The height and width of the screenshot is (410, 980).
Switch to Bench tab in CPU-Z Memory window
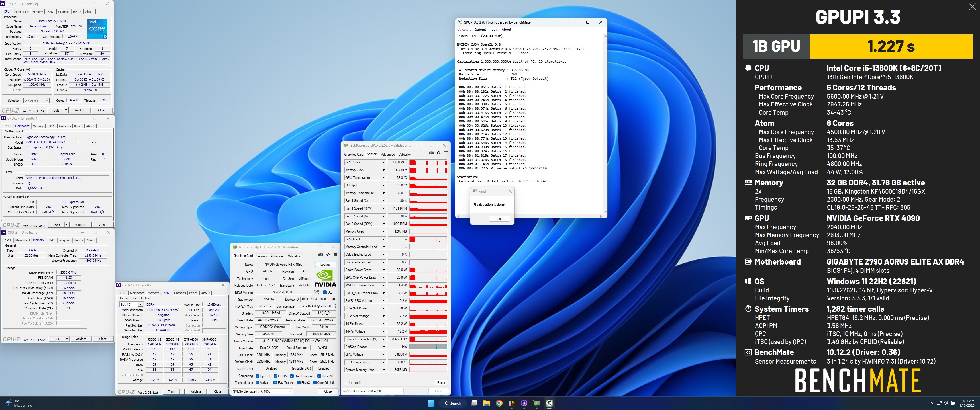78,240
